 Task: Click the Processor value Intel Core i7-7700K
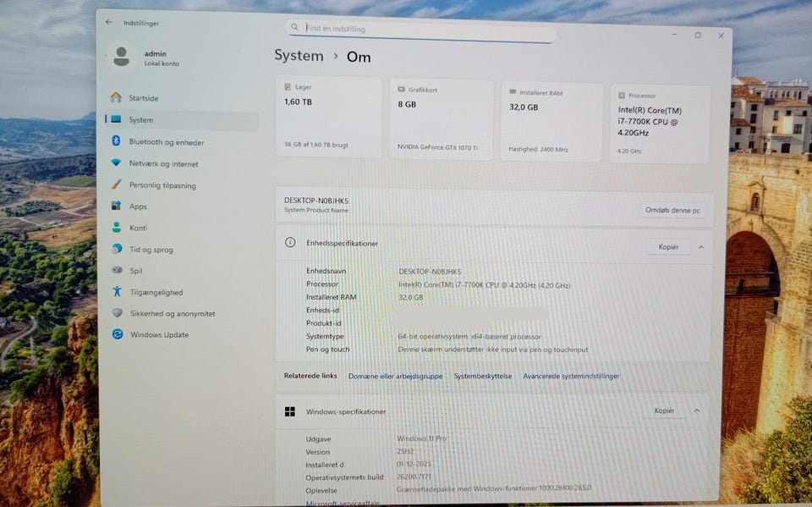click(484, 284)
